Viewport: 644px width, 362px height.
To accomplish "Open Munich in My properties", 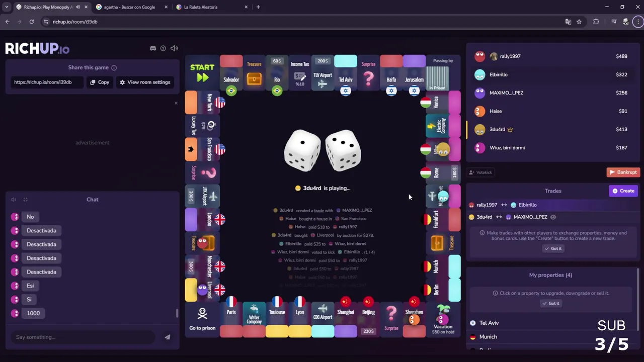I will click(x=551, y=337).
